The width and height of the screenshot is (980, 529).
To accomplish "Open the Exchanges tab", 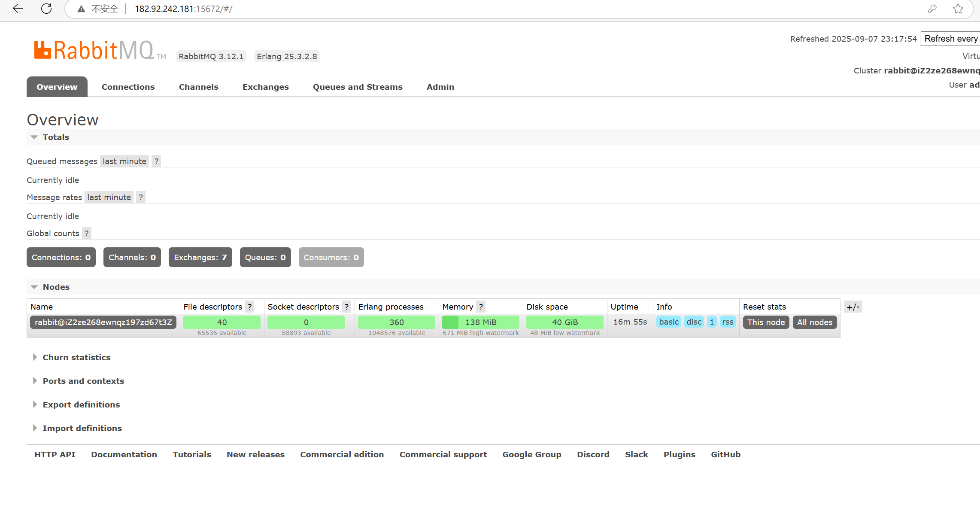I will click(x=266, y=87).
